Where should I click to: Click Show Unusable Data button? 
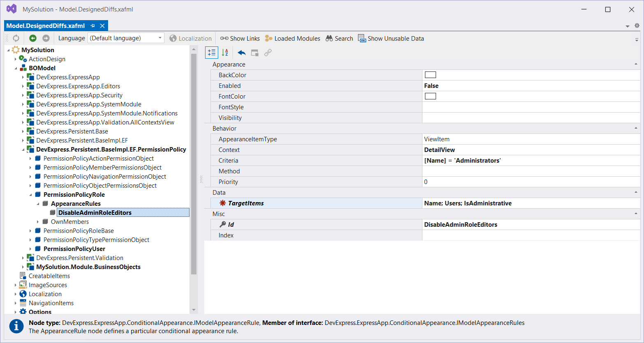pyautogui.click(x=391, y=38)
